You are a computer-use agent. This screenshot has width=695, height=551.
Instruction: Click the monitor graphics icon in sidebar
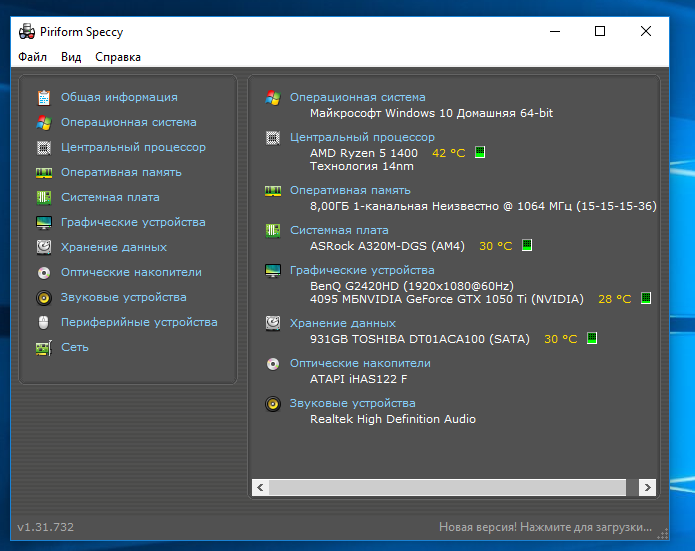pos(44,223)
